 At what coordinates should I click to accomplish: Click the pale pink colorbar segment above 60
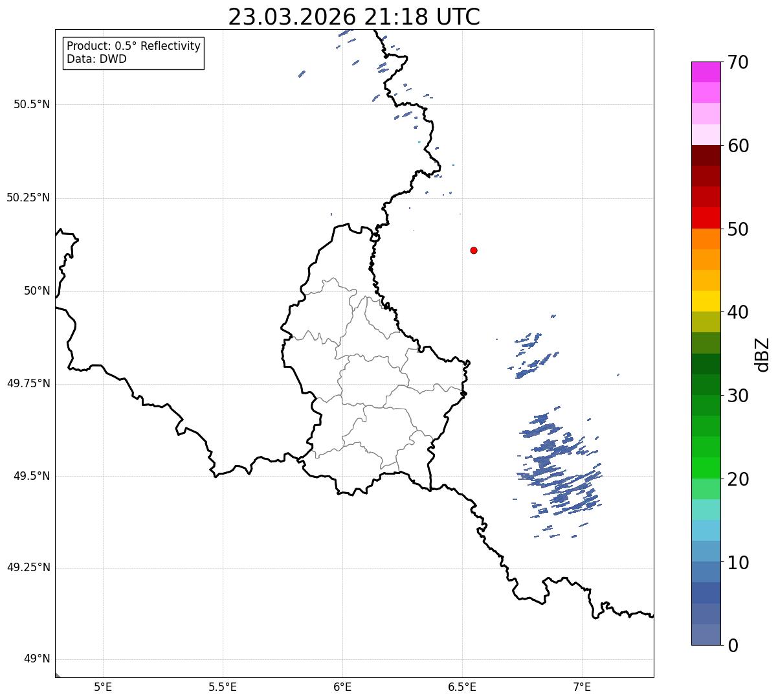(x=706, y=135)
